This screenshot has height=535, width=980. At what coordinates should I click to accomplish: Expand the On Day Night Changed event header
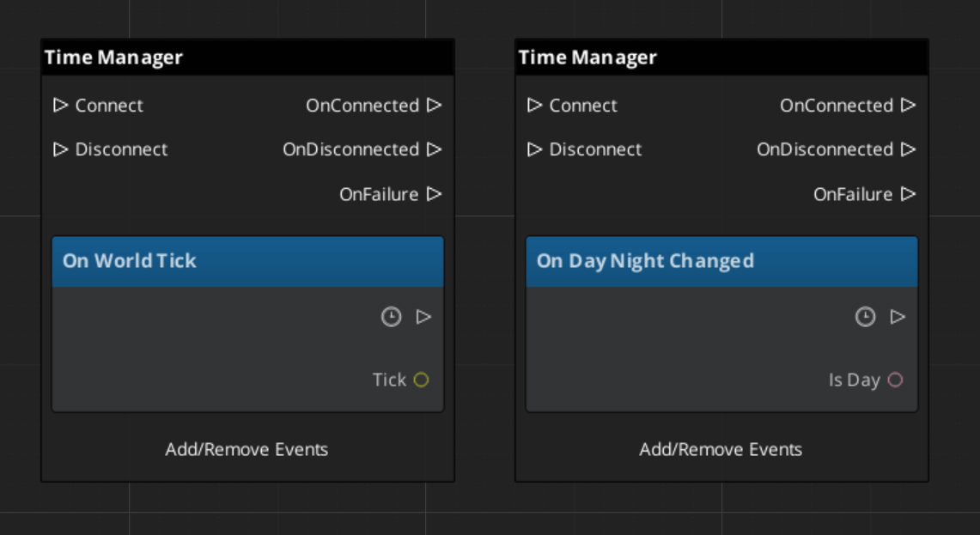pos(721,259)
